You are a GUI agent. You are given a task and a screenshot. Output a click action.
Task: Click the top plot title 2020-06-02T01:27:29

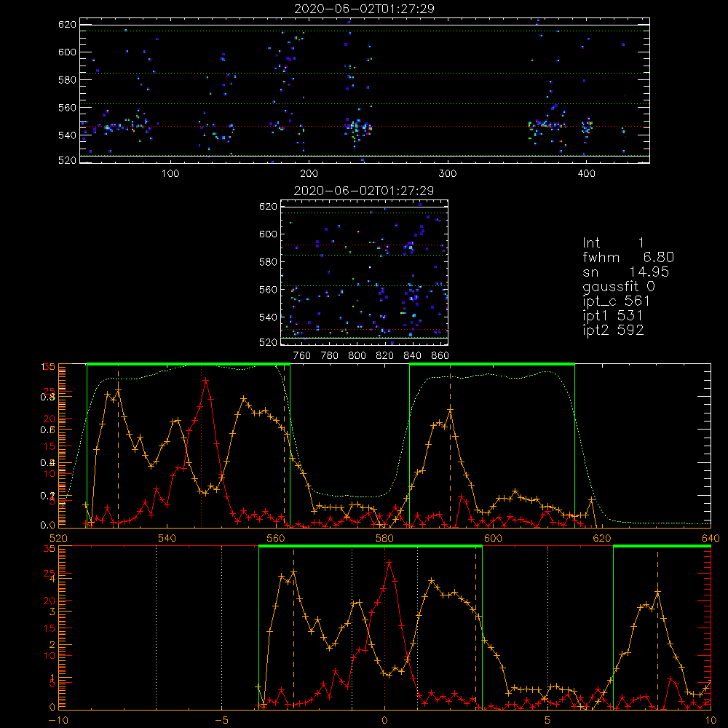[364, 9]
